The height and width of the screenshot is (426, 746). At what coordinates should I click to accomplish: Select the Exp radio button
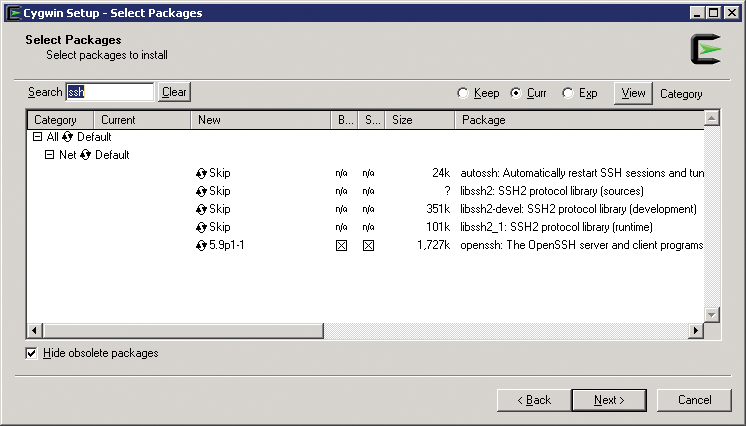568,93
